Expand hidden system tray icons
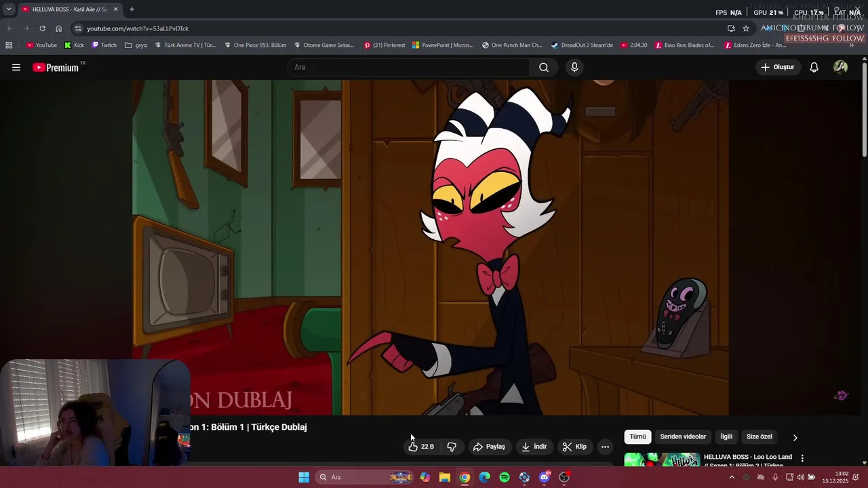This screenshot has height=488, width=868. pyautogui.click(x=731, y=477)
